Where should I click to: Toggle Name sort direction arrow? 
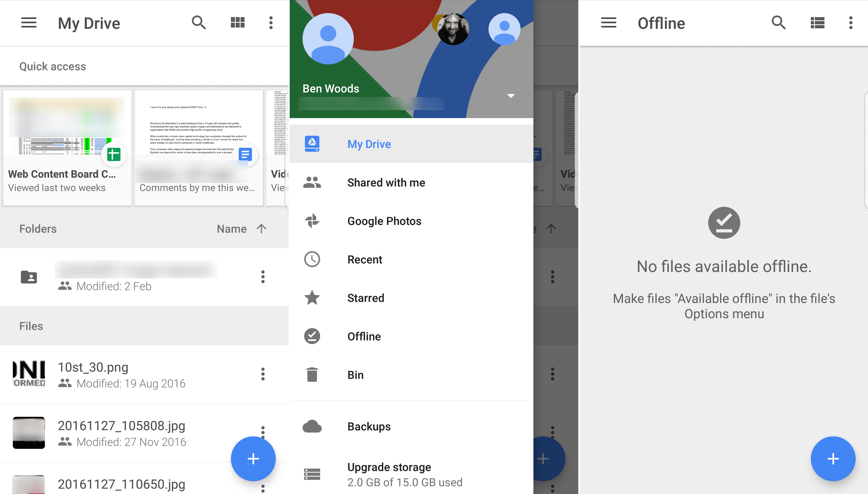coord(261,229)
